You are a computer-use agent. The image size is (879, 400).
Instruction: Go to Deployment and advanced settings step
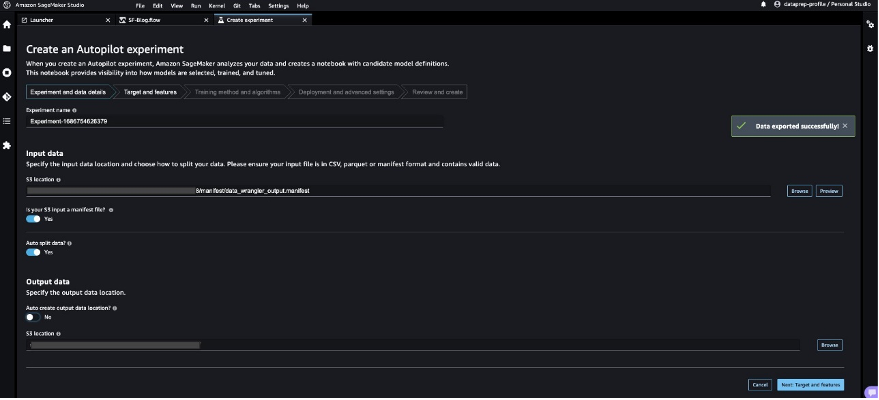click(346, 92)
